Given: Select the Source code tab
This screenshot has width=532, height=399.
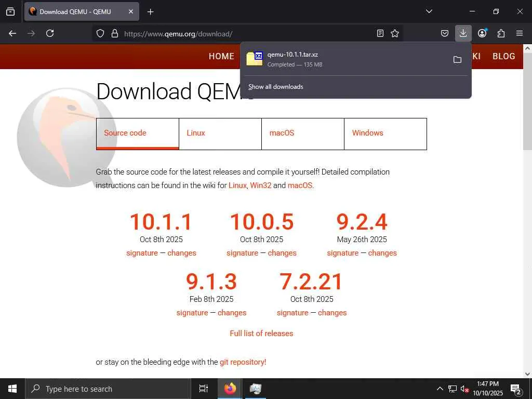Looking at the screenshot, I should (x=137, y=134).
